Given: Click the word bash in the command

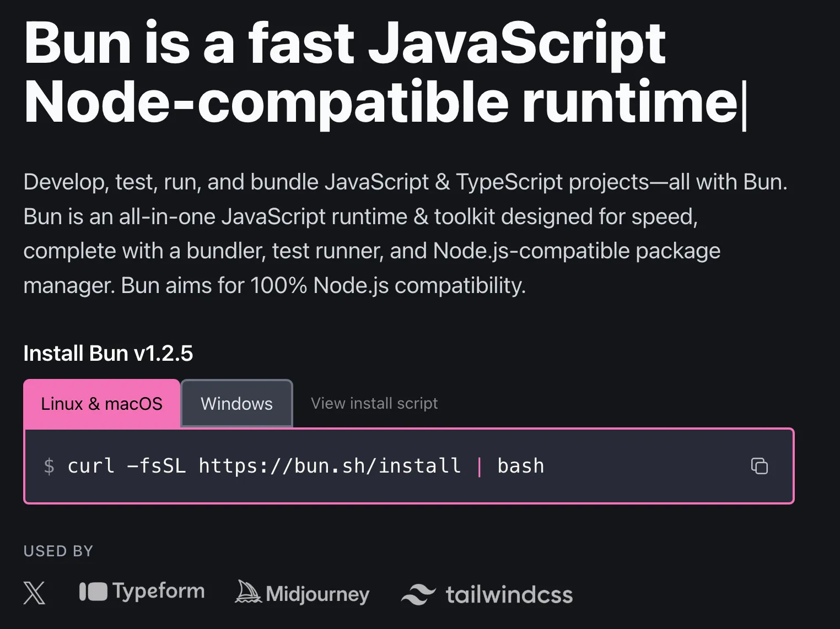Looking at the screenshot, I should tap(520, 466).
